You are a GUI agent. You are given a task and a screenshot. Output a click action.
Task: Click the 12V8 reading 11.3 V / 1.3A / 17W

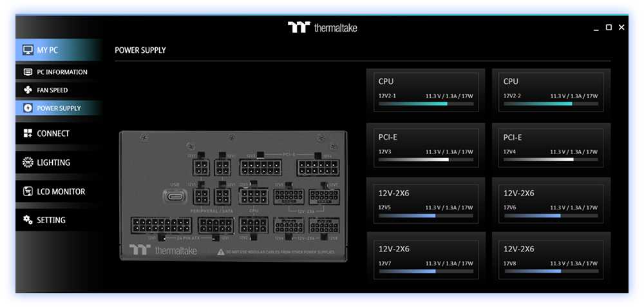(574, 263)
